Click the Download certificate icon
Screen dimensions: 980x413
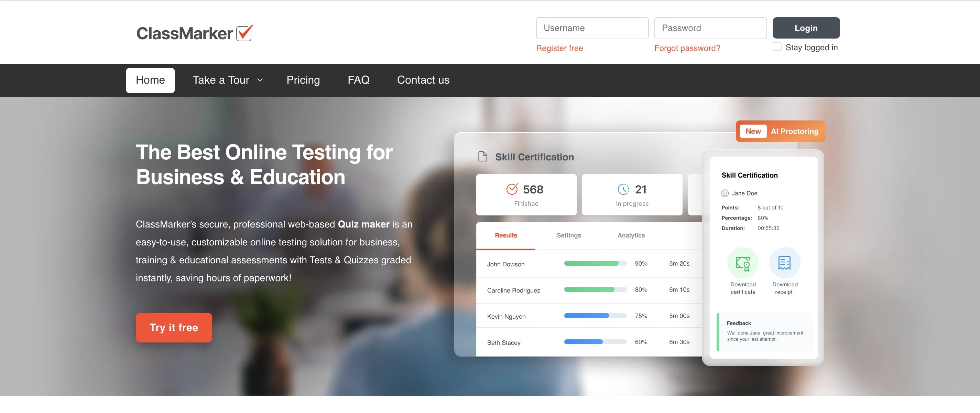pos(742,263)
